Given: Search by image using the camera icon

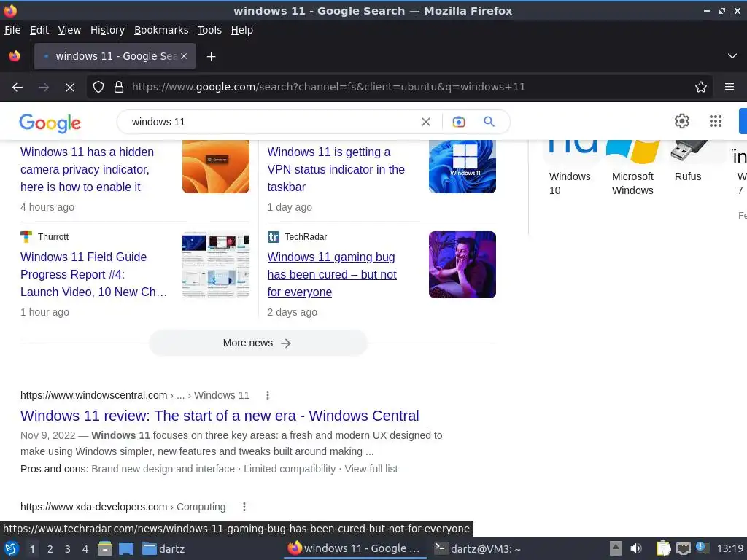Looking at the screenshot, I should point(458,122).
